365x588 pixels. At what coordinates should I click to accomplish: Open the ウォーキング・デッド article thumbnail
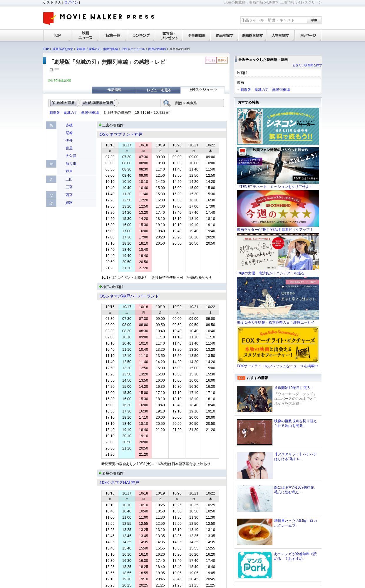tap(255, 399)
